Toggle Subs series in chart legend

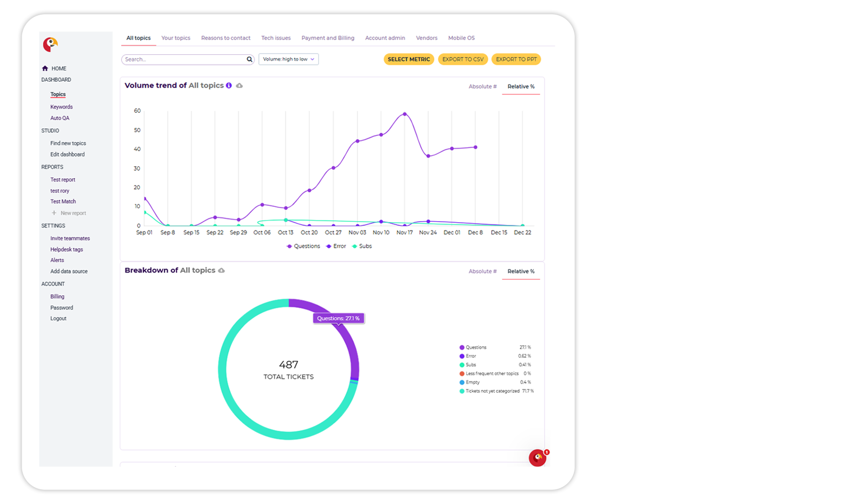(362, 246)
